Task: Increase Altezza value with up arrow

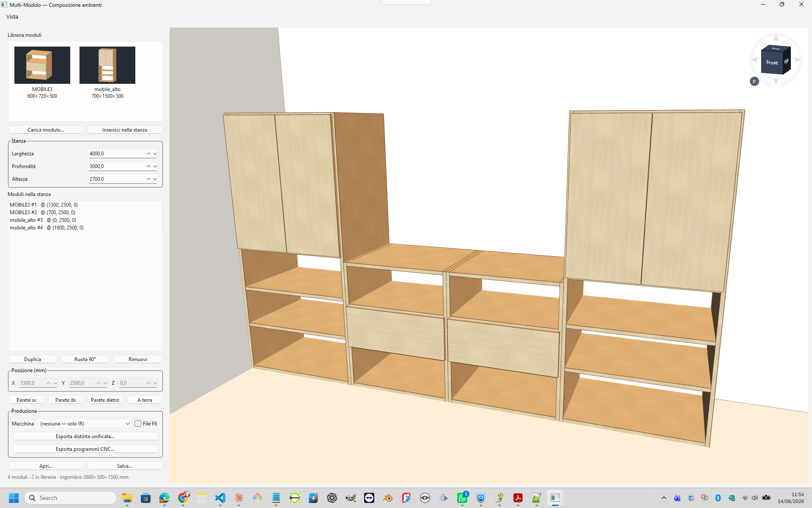Action: (x=148, y=179)
